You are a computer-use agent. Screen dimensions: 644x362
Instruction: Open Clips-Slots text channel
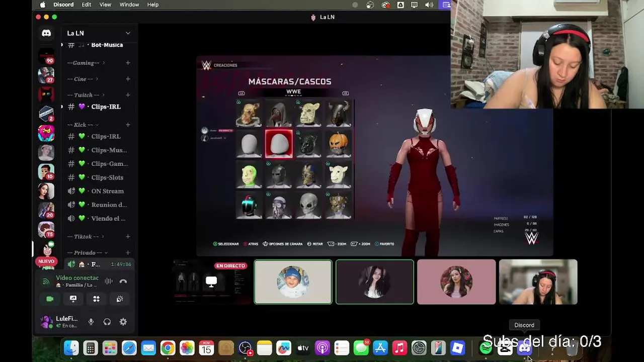[99, 177]
